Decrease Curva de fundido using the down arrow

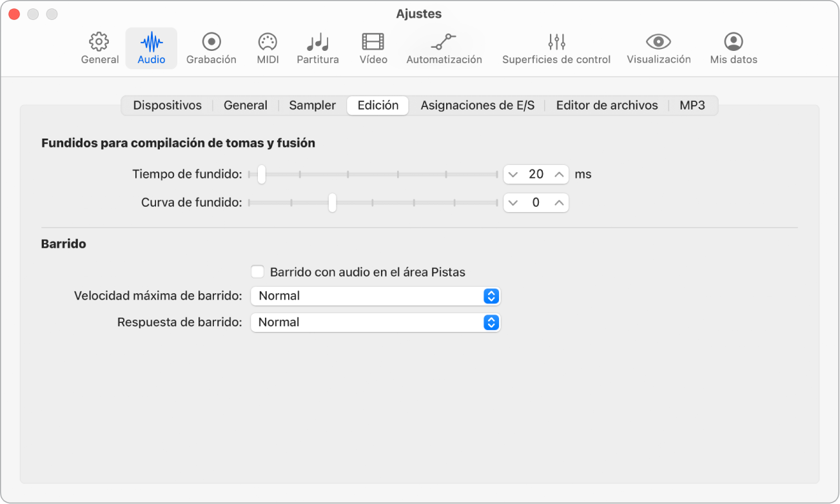[x=513, y=202]
